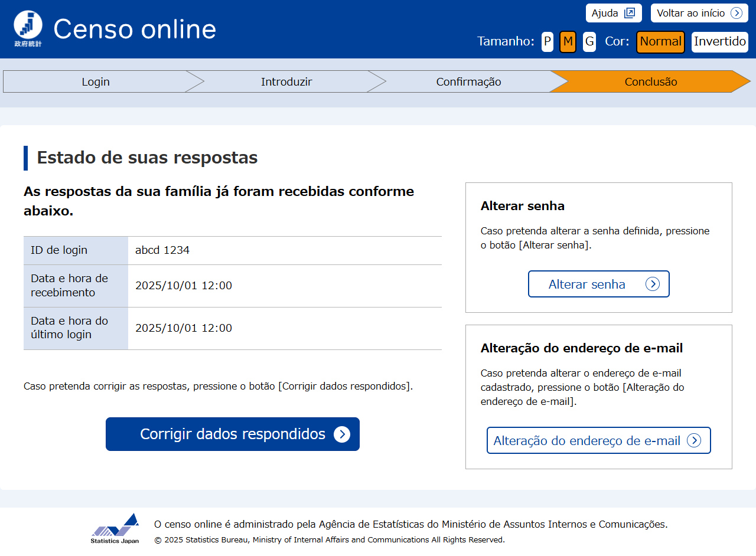Select the Conclusão step

650,81
